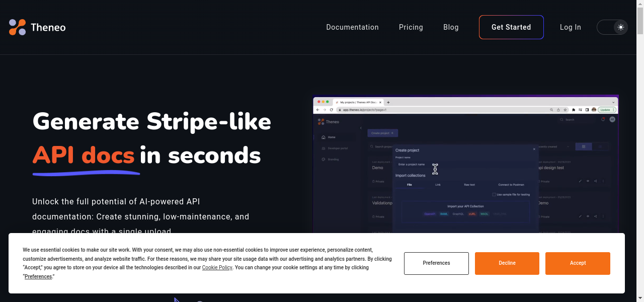Screen dimensions: 644x302
Task: Open the Cookie Policy link
Action: pyautogui.click(x=217, y=268)
